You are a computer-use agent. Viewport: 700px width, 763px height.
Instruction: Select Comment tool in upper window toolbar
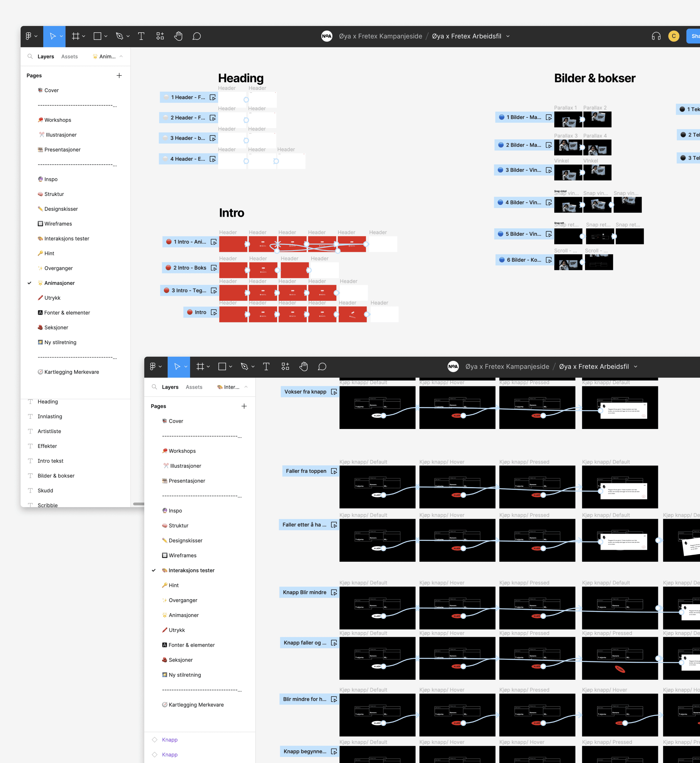pyautogui.click(x=197, y=36)
